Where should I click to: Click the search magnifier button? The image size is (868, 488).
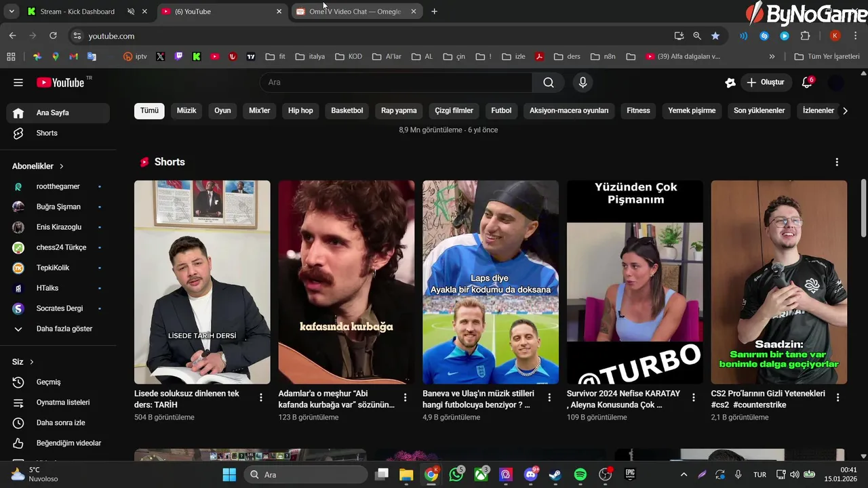click(549, 83)
